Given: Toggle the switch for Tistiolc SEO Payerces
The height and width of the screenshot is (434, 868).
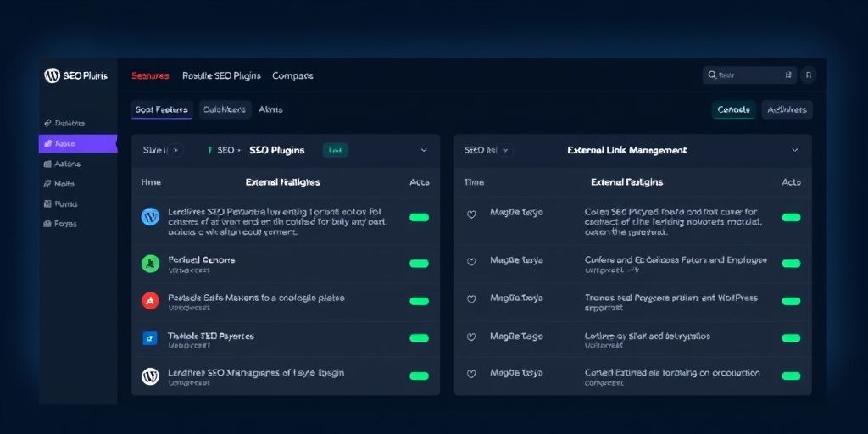Looking at the screenshot, I should [419, 338].
